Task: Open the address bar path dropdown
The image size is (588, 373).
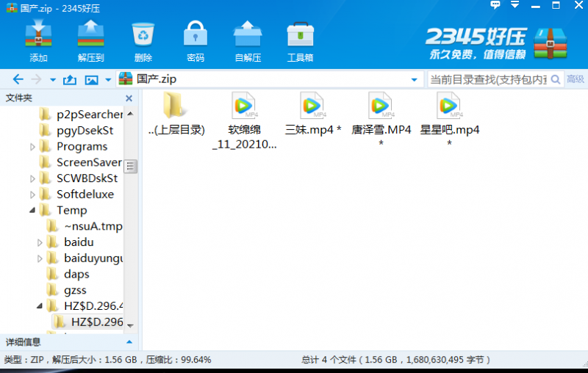Action: click(414, 79)
